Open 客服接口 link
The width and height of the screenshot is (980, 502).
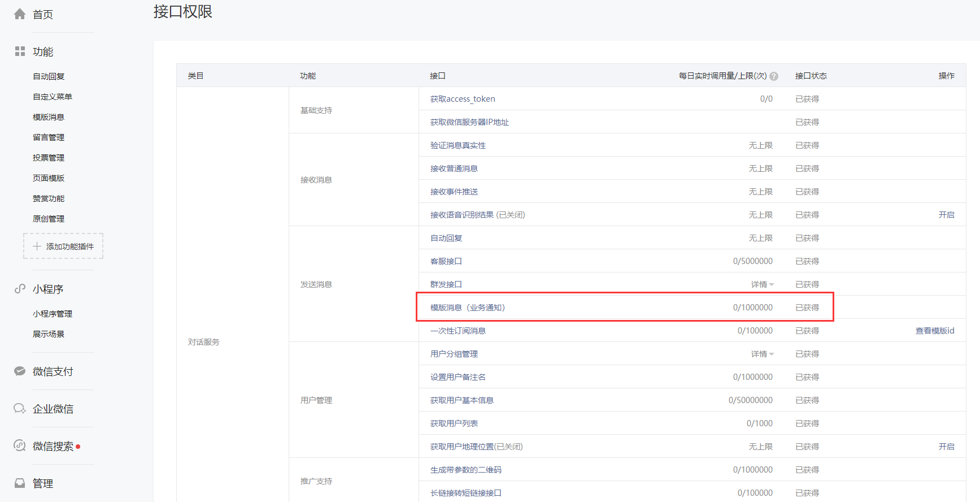click(x=446, y=261)
